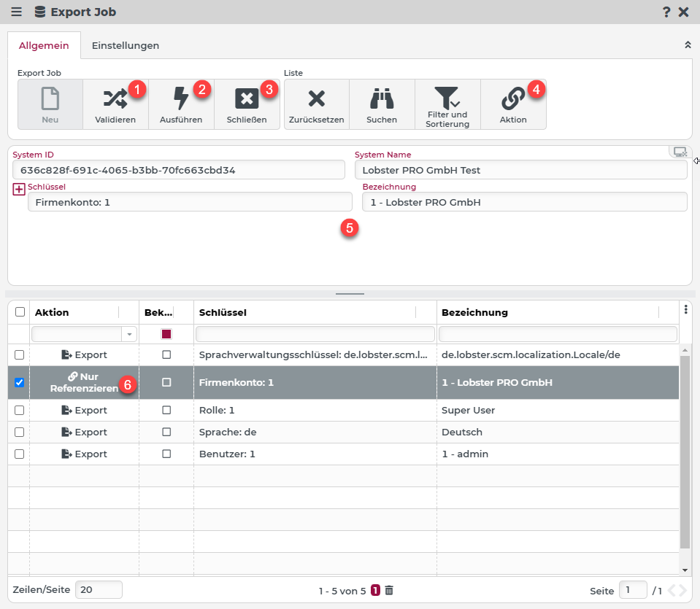Switch to the Einstellungen tab
700x609 pixels.
coord(126,45)
